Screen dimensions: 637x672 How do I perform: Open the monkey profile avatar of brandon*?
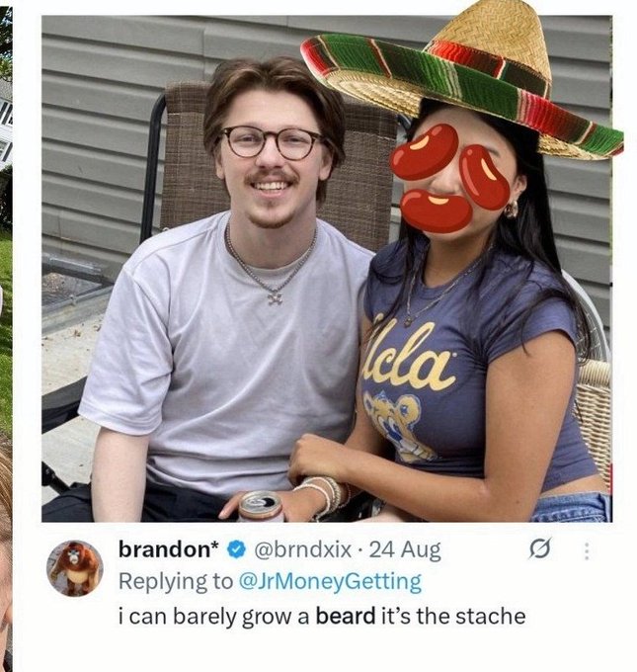click(x=74, y=568)
